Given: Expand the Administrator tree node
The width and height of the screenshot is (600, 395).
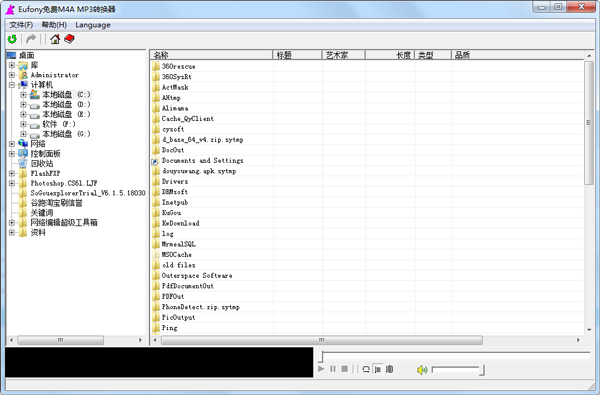Looking at the screenshot, I should click(12, 75).
